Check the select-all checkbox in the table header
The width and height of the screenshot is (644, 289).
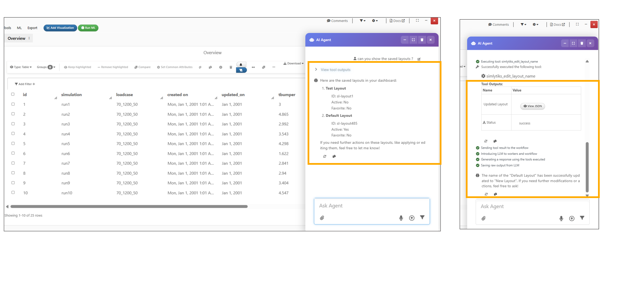[x=13, y=94]
